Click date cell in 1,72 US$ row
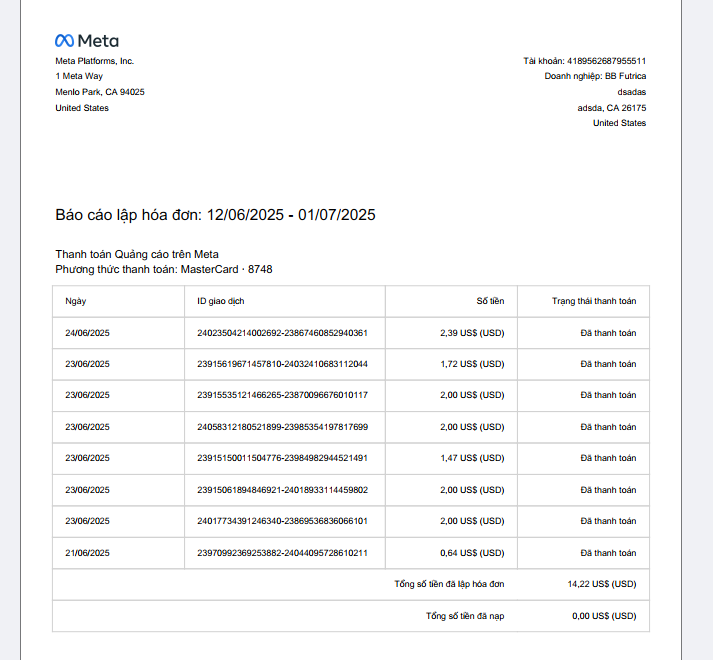 [87, 364]
